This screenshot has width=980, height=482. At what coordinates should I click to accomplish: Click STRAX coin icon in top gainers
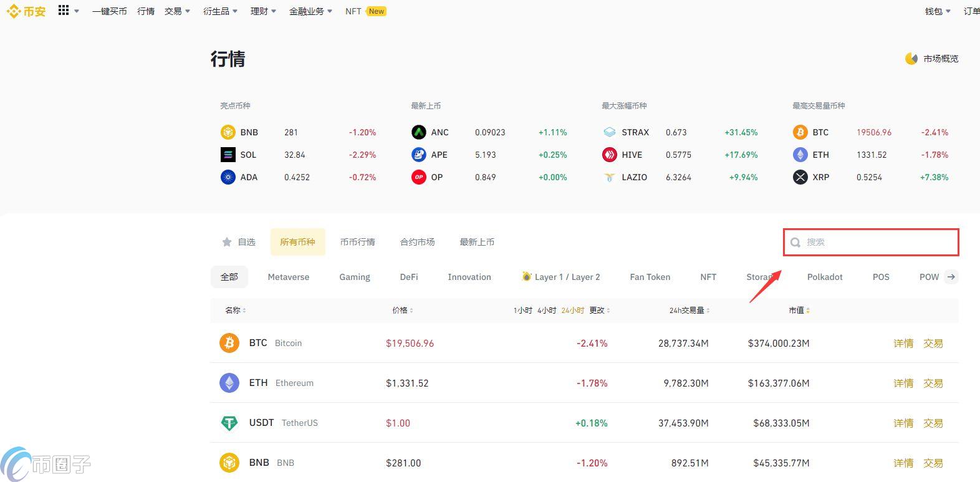point(610,132)
